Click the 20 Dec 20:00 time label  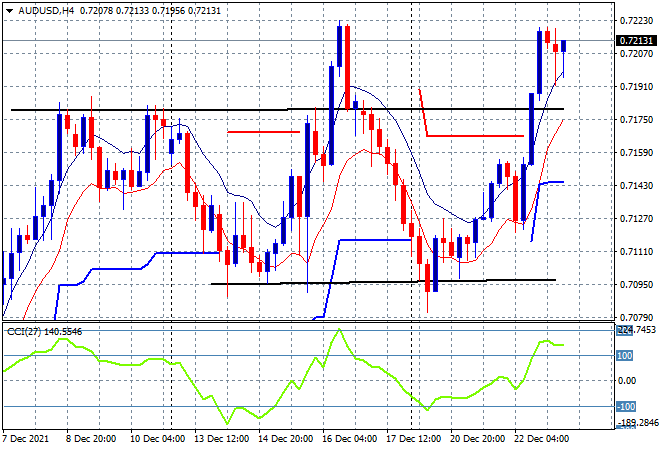(x=477, y=439)
